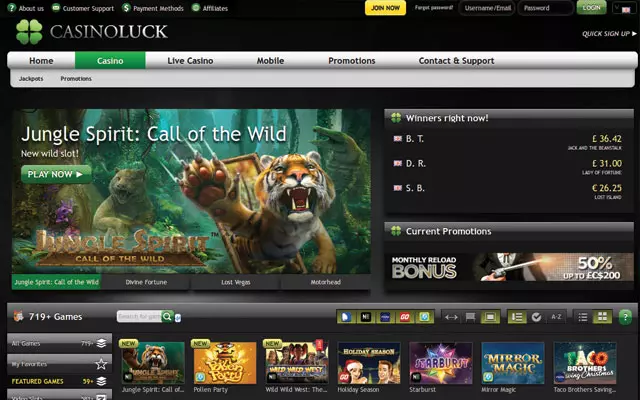Open the Promotions submenu link
640x400 pixels.
(76, 78)
